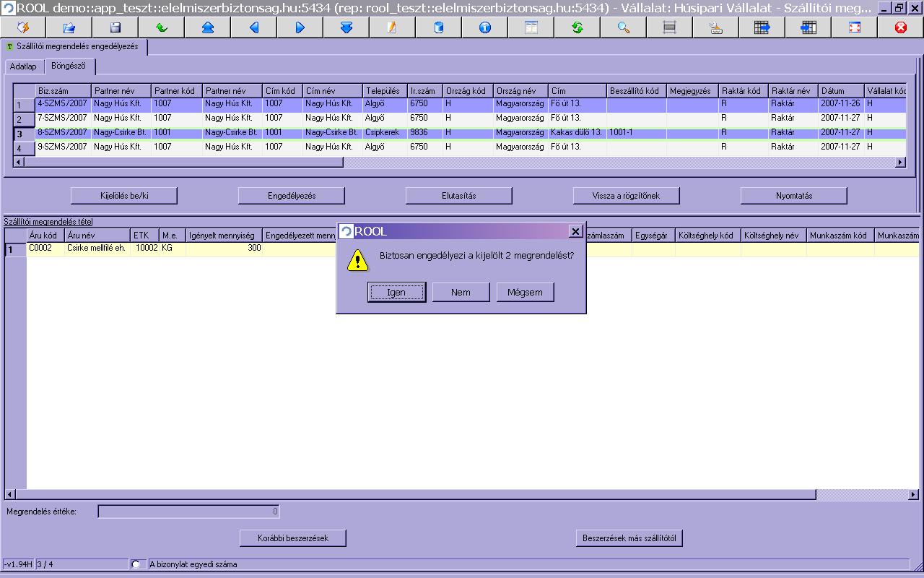Image resolution: width=924 pixels, height=578 pixels.
Task: Click the red exit toolbar icon
Action: coord(900,27)
